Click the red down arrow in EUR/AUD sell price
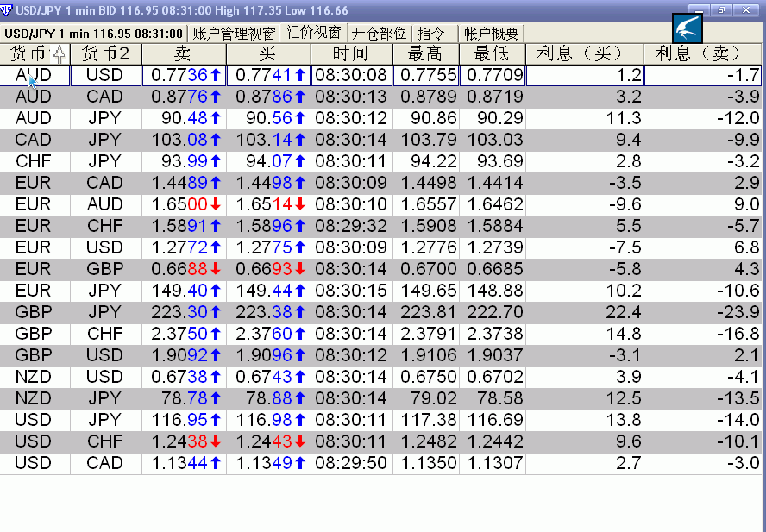Screen dimensions: 766x532 pyautogui.click(x=215, y=204)
